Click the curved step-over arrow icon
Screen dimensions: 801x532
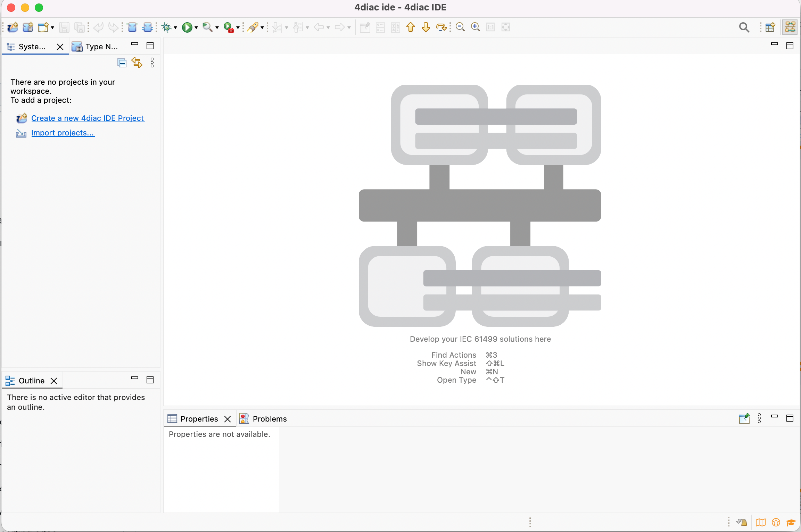441,27
